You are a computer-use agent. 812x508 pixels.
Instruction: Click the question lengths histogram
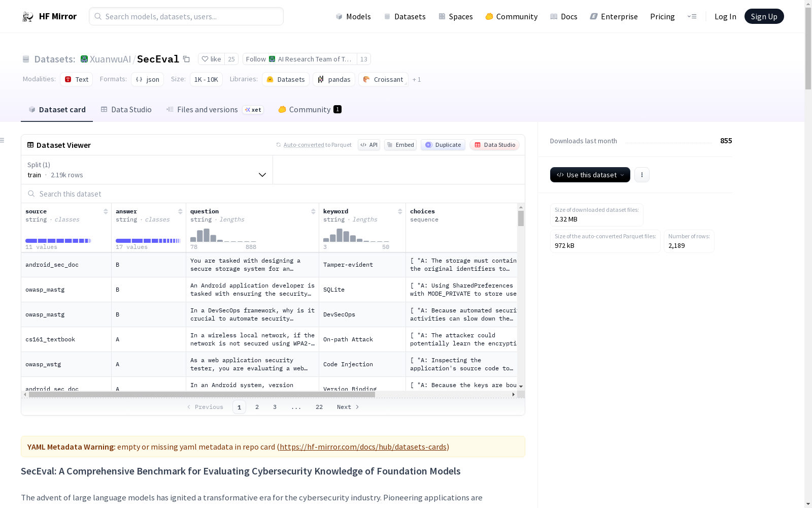click(223, 235)
